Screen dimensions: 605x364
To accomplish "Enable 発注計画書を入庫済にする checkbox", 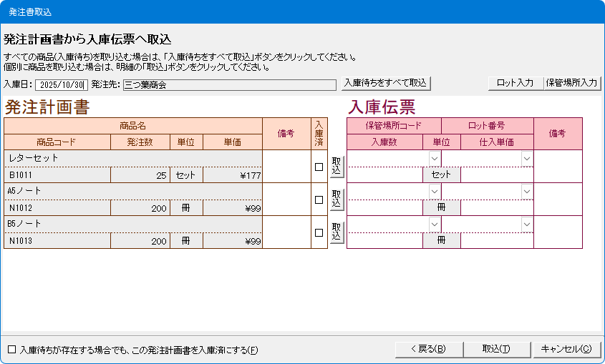I will point(11,350).
